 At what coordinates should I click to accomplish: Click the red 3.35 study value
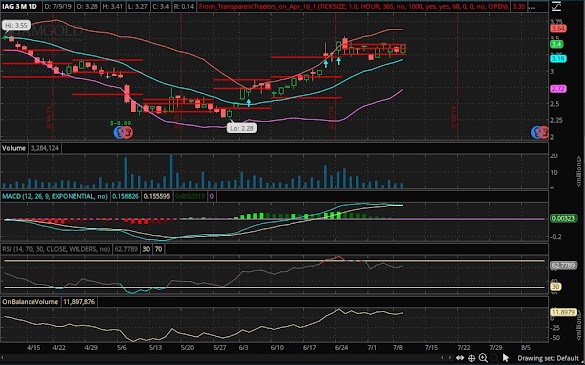(519, 7)
